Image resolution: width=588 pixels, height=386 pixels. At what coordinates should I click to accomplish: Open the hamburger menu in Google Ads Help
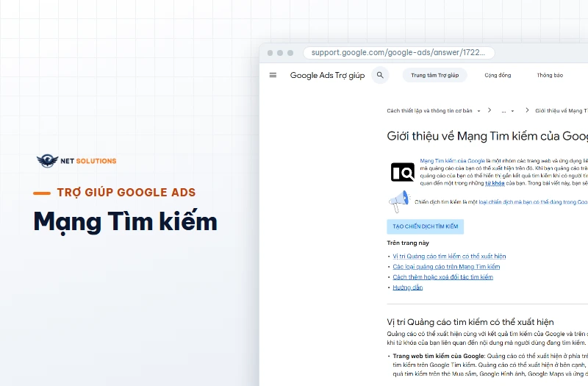[273, 75]
